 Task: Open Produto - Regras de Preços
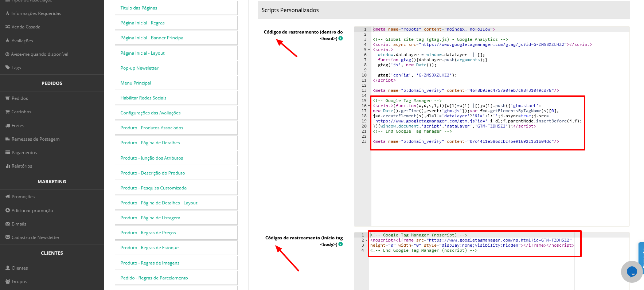176,233
